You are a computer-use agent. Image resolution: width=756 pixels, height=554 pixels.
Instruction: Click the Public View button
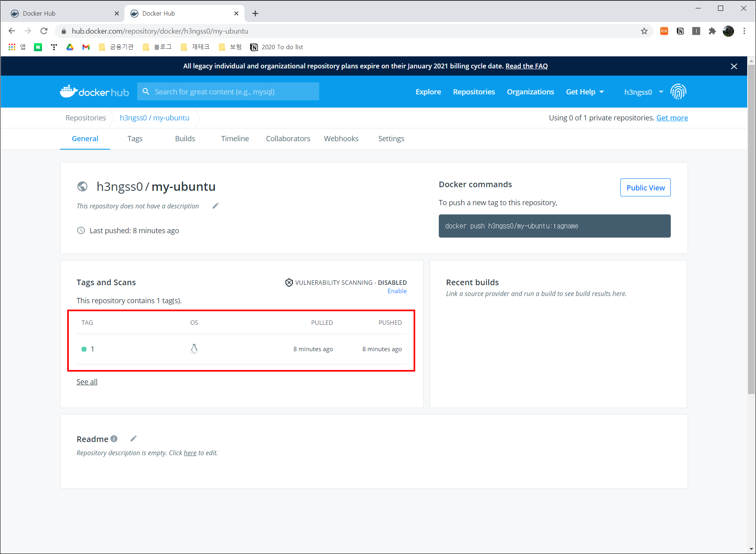[646, 188]
